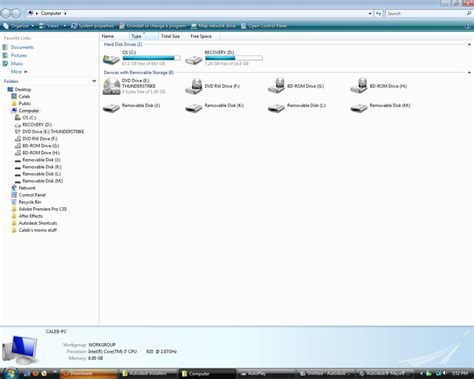Sort by the Total Size column header
Viewport: 474px width, 379px height.
(x=173, y=36)
